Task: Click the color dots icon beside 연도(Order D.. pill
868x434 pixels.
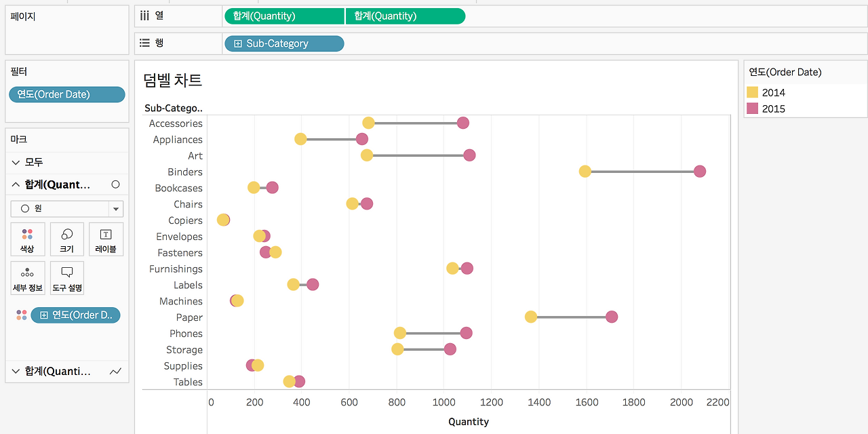Action: (x=22, y=315)
